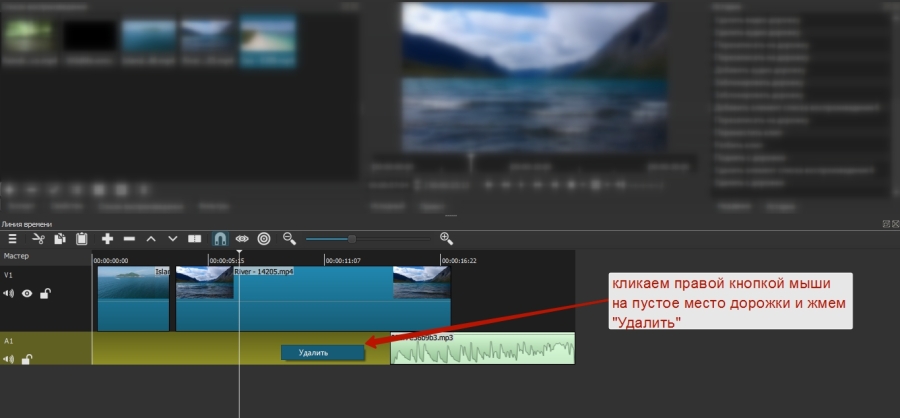900x418 pixels.
Task: Click the minus ripple delete icon
Action: click(x=129, y=239)
